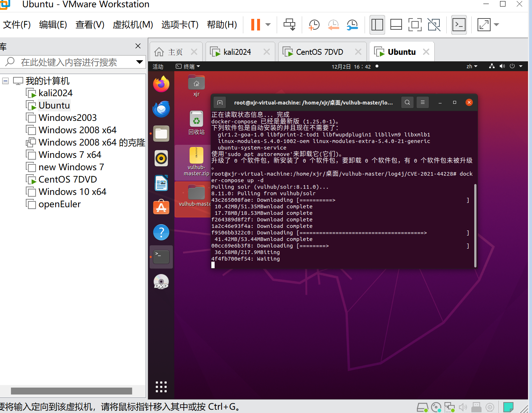Open new tab button in terminal
532x413 pixels.
[220, 102]
